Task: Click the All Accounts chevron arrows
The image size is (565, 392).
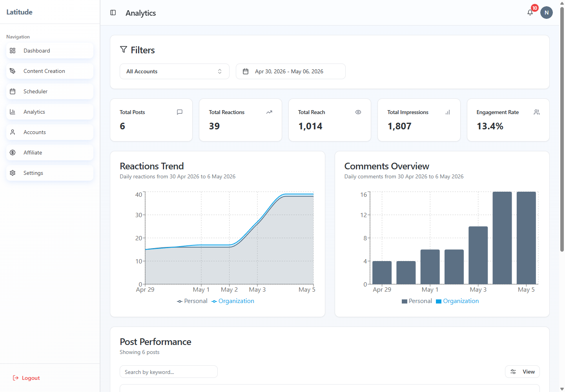Action: click(x=220, y=71)
